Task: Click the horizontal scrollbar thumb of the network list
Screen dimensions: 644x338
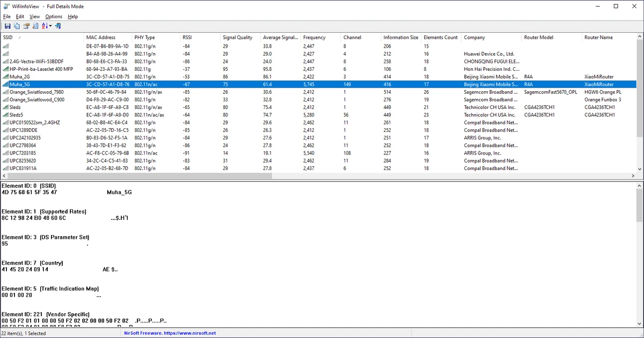Action: [x=138, y=176]
